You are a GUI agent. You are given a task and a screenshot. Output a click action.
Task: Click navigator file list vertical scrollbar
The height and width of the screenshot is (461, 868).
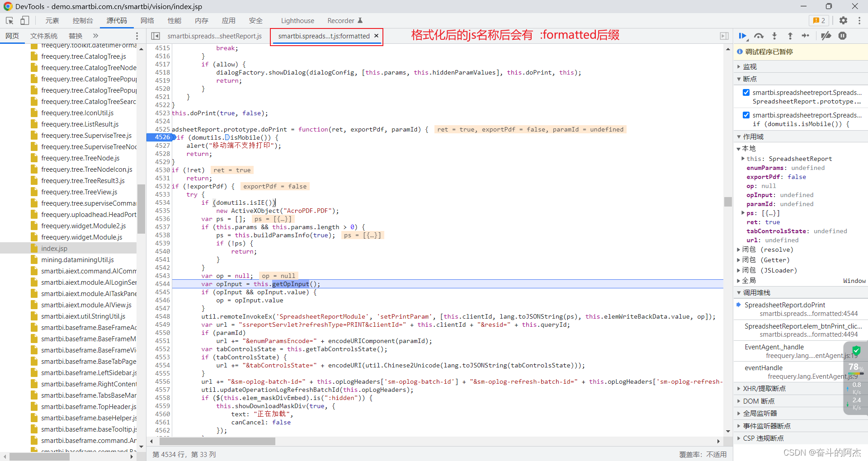tap(141, 209)
